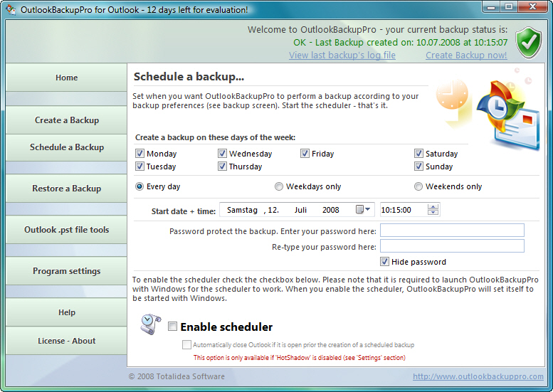Open the Create a Backup section
Image resolution: width=553 pixels, height=392 pixels.
click(66, 120)
